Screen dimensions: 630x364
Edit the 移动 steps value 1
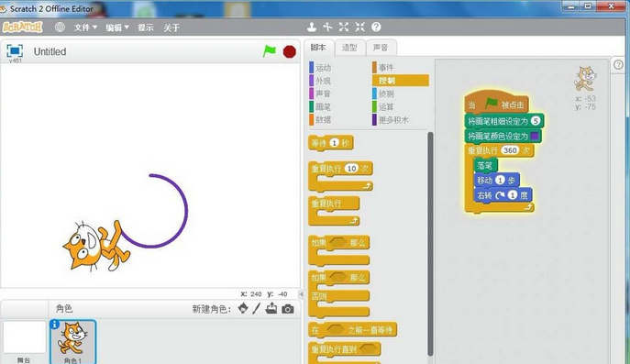point(500,181)
